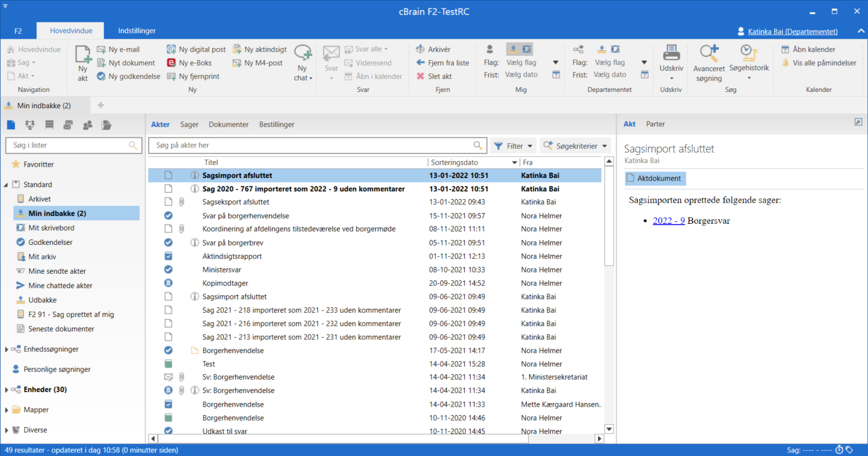Toggle the Mig desk placement icon

click(526, 49)
